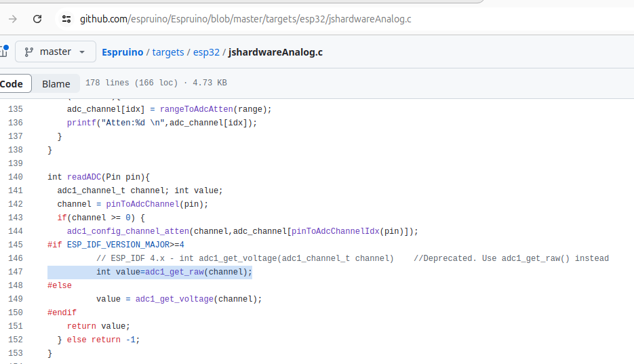Click the jshardwareAnalog.c file name
This screenshot has height=364, width=634.
pos(275,52)
